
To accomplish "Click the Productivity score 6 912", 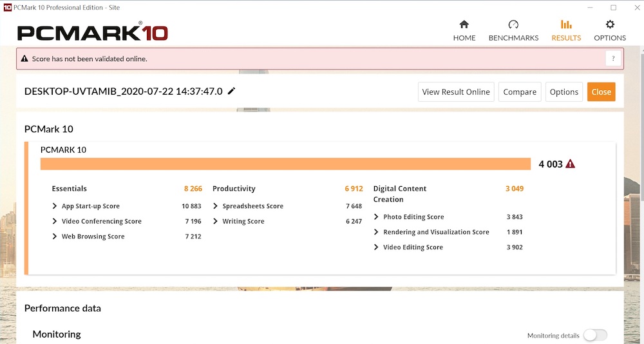I will point(354,189).
